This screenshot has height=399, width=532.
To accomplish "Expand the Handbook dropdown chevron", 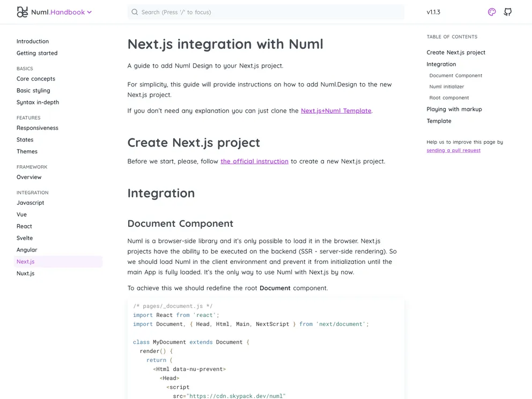I will tap(90, 12).
